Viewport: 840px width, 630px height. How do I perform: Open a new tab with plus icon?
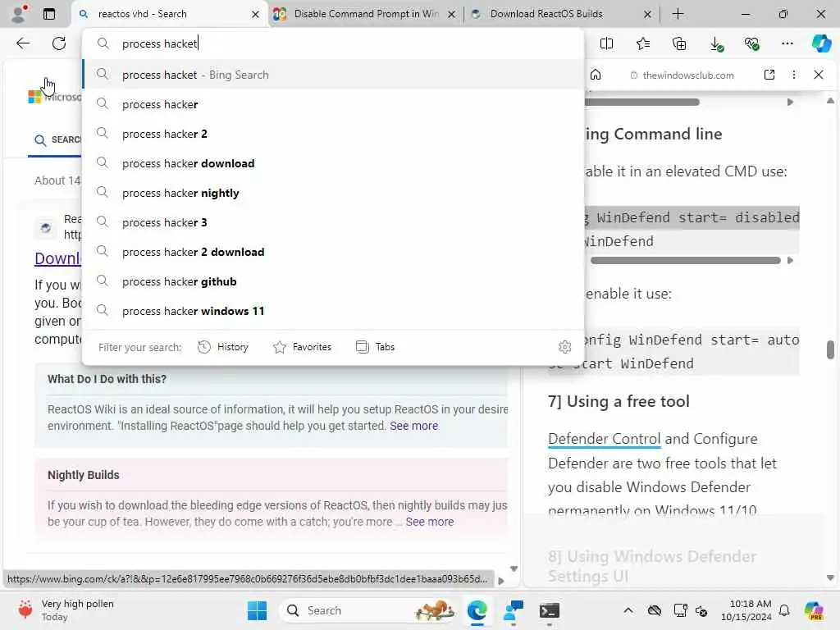(678, 14)
